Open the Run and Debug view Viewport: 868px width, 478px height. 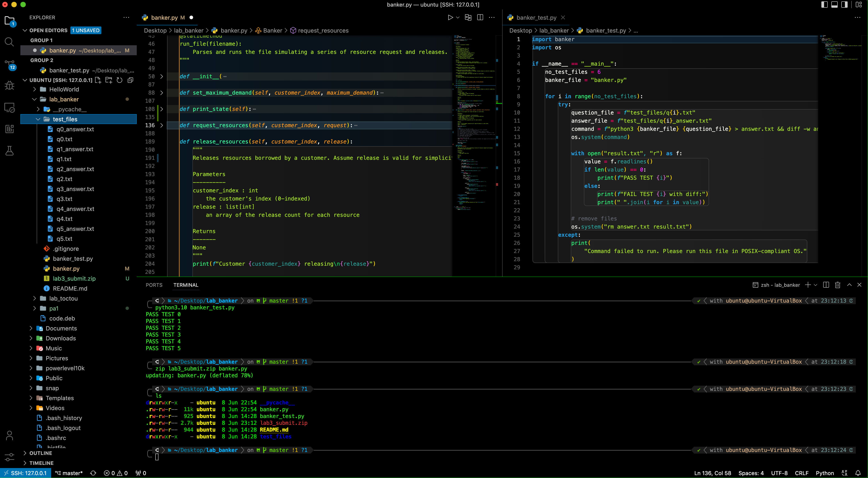10,86
